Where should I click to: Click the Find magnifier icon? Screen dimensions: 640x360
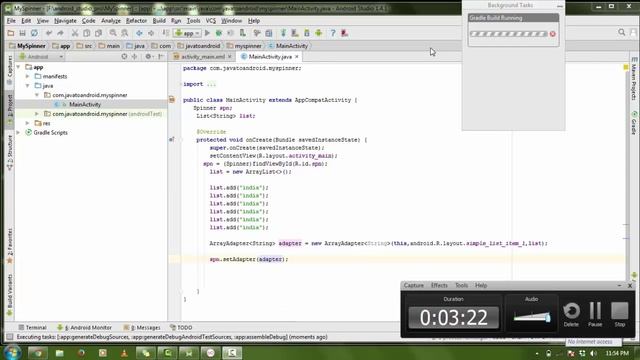(x=113, y=33)
